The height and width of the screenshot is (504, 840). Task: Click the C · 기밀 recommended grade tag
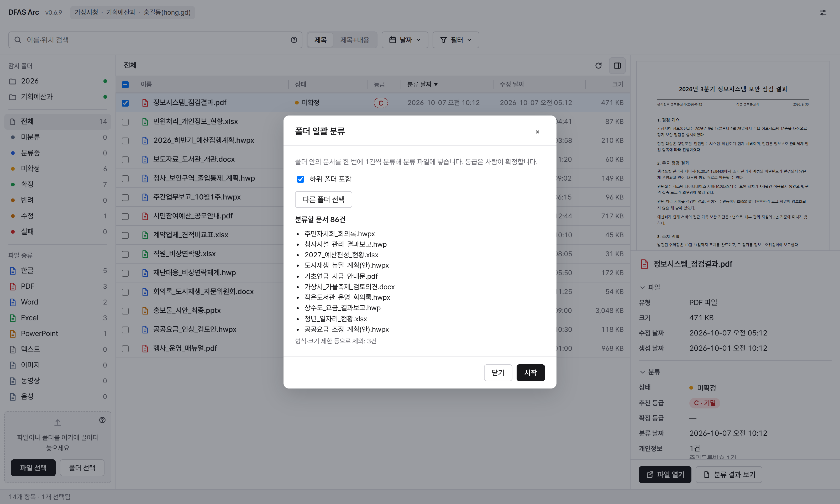coord(705,403)
